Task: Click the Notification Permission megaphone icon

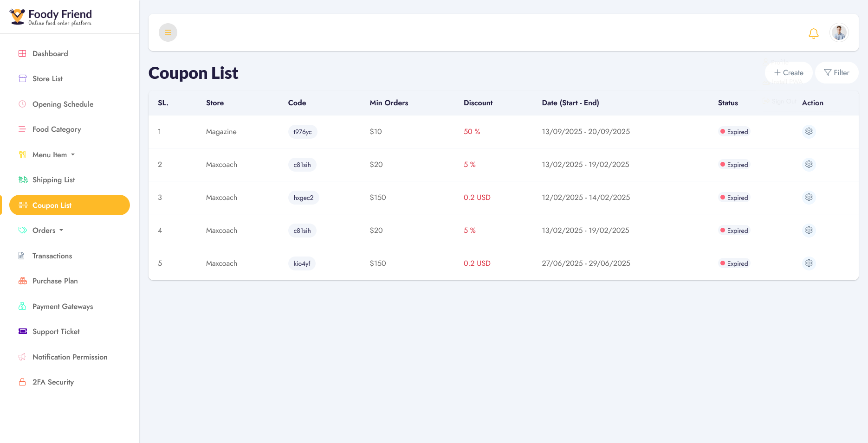Action: click(x=22, y=357)
